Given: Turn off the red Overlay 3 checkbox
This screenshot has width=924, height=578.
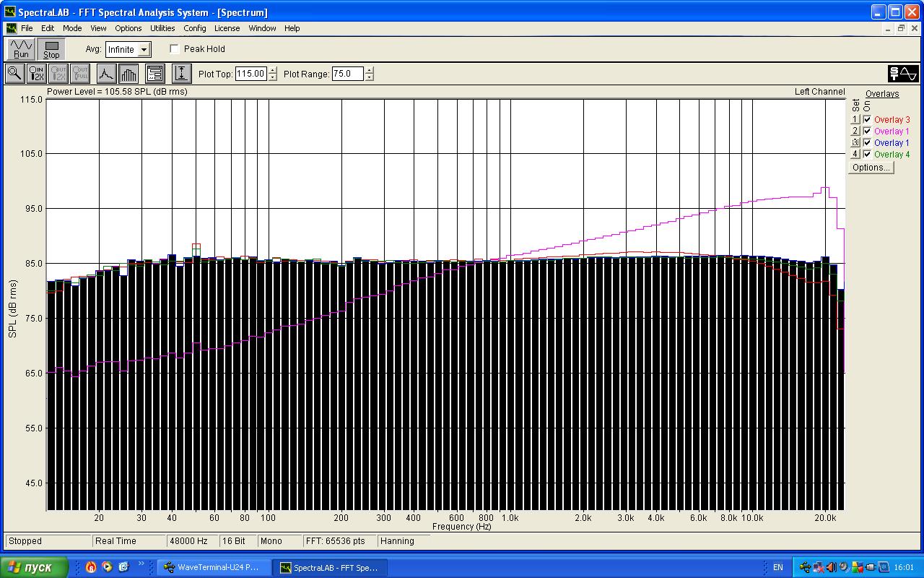Looking at the screenshot, I should tap(867, 120).
